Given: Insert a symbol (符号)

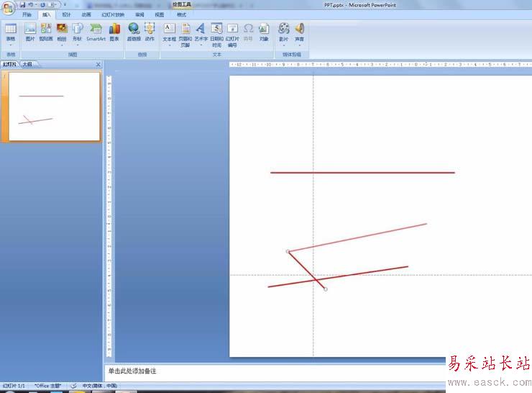Looking at the screenshot, I should (248, 32).
